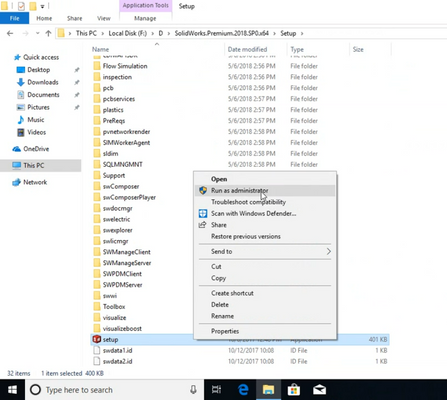Choose Cut in the context menu
This screenshot has height=400, width=447.
point(265,266)
